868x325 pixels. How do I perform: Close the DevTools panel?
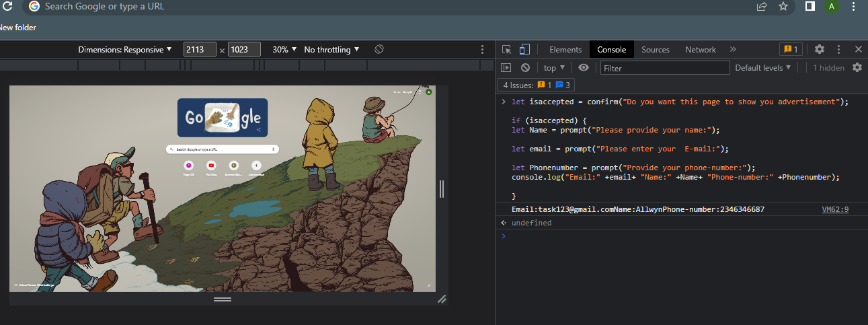[x=859, y=49]
